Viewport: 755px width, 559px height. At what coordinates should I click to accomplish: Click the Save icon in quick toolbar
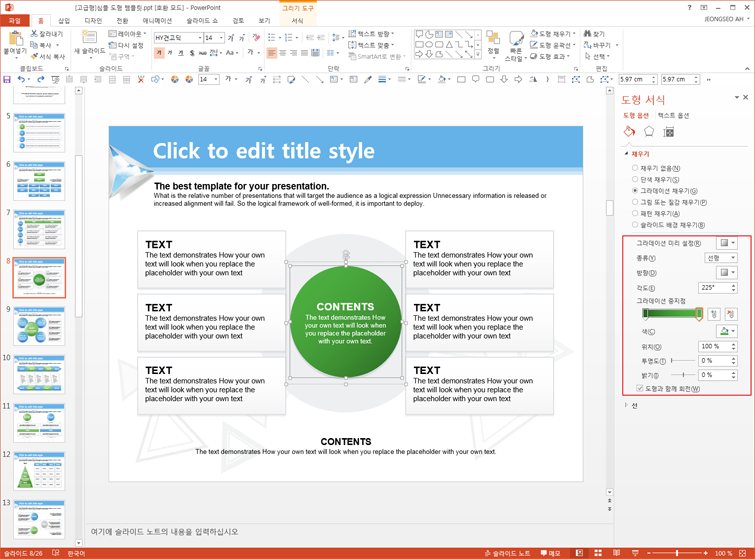click(7, 79)
